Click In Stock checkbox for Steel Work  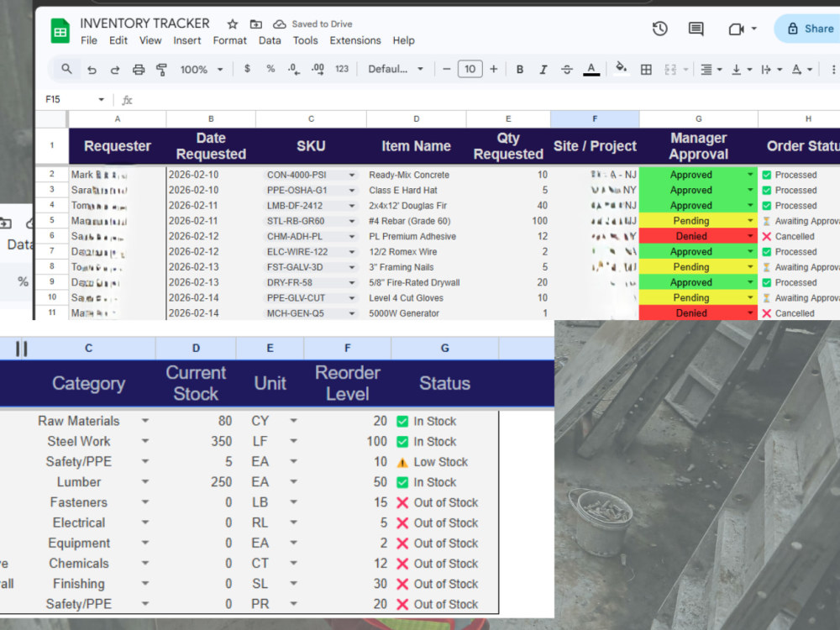click(x=402, y=442)
